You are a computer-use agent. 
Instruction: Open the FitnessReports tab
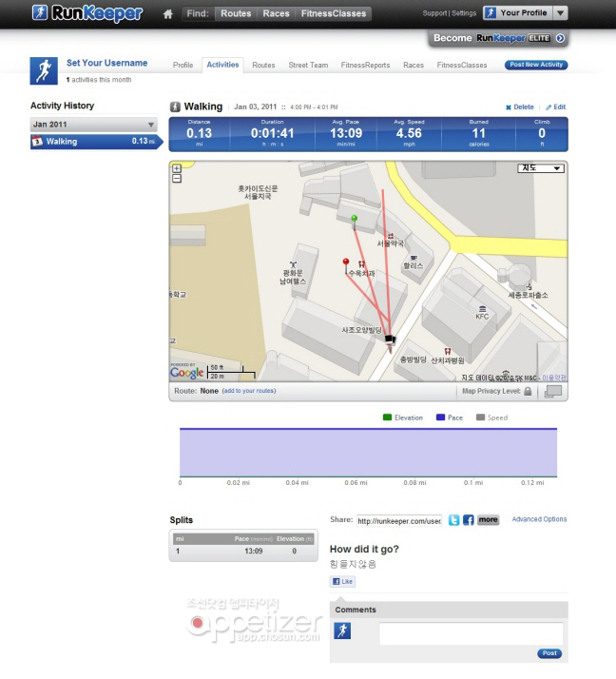[x=365, y=65]
